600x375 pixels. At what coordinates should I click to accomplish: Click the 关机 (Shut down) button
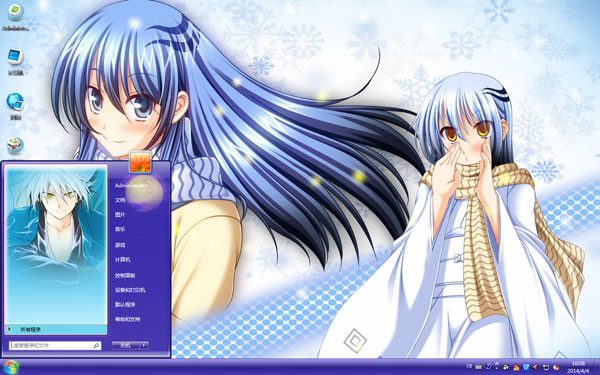(126, 346)
